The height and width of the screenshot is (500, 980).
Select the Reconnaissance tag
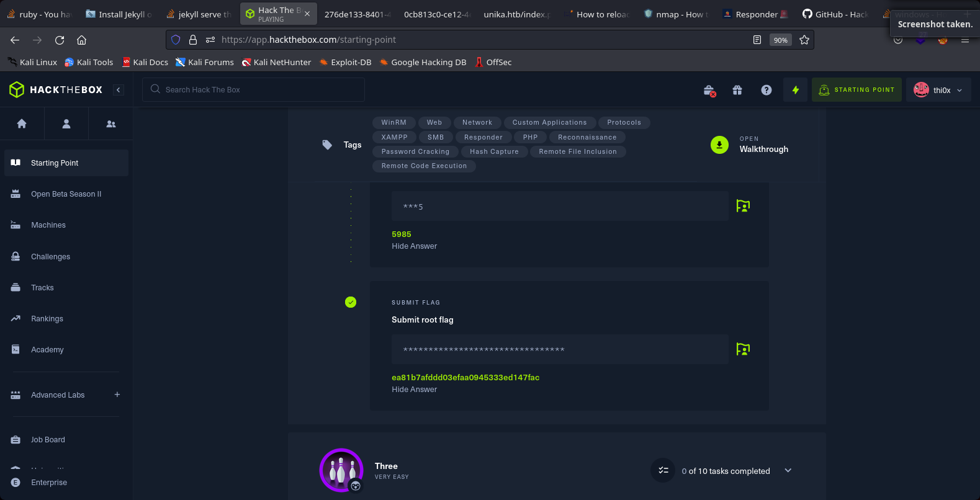587,137
